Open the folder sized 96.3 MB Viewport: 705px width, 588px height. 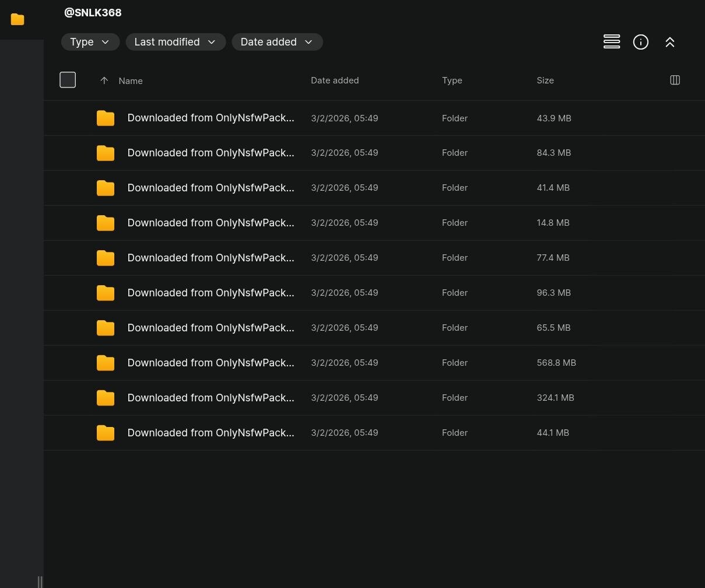(x=211, y=293)
